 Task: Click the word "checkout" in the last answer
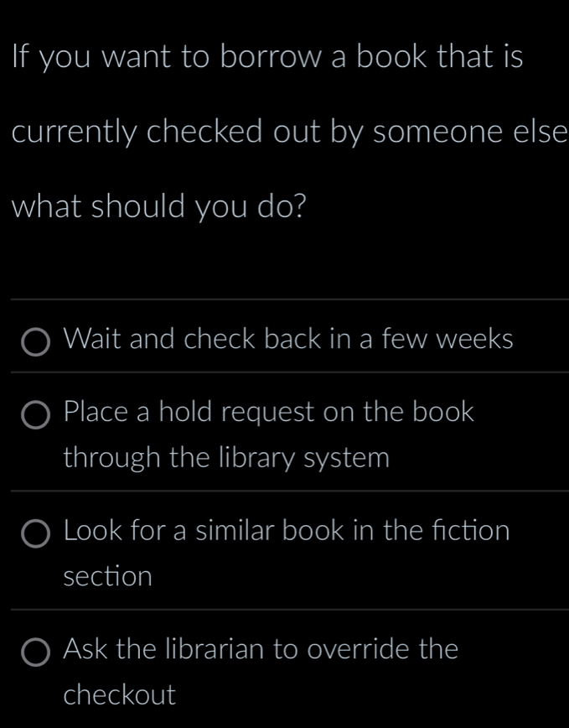click(120, 694)
